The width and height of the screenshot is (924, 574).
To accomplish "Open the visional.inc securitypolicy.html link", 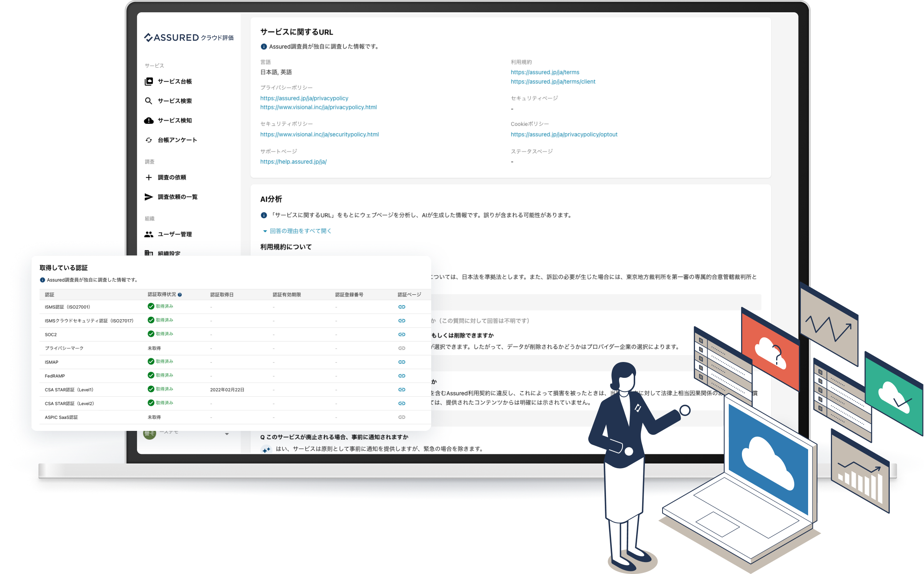I will [x=319, y=134].
